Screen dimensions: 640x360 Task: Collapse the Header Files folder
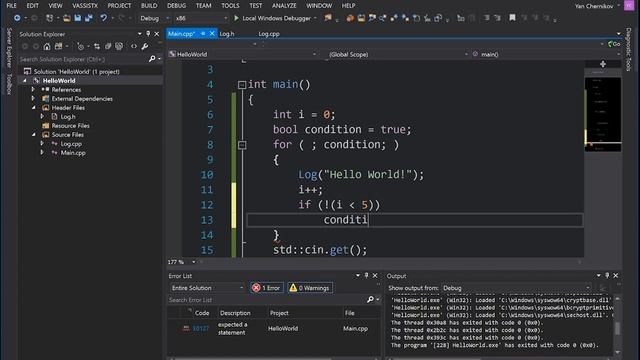33,107
